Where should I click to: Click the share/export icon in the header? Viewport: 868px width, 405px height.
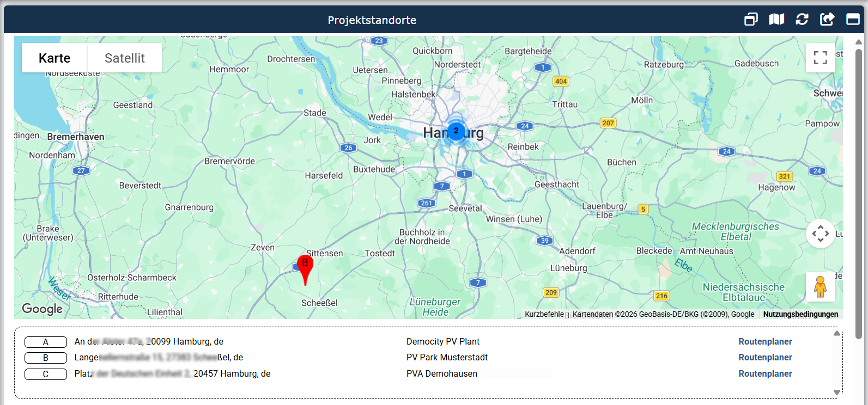[x=827, y=20]
